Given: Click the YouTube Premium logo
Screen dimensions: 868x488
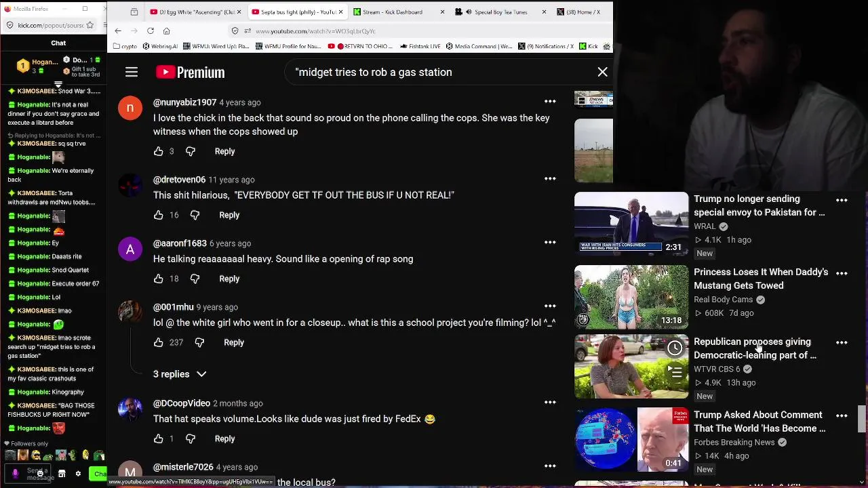Looking at the screenshot, I should [191, 72].
